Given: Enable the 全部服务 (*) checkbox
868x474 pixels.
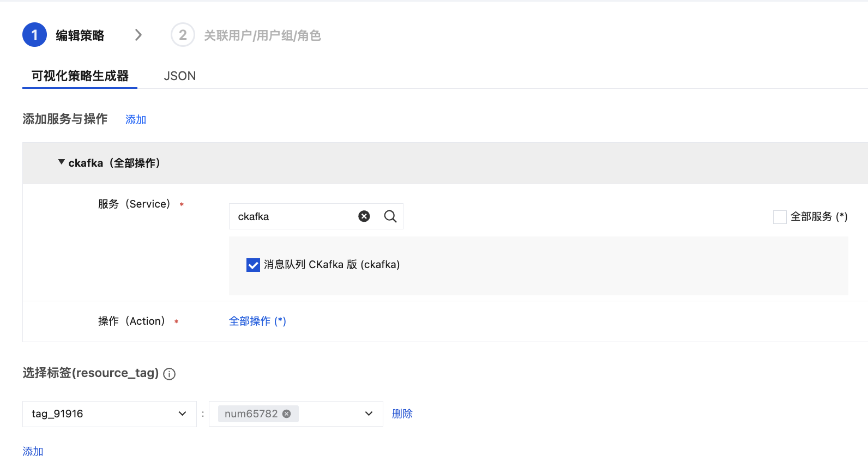Looking at the screenshot, I should tap(780, 217).
